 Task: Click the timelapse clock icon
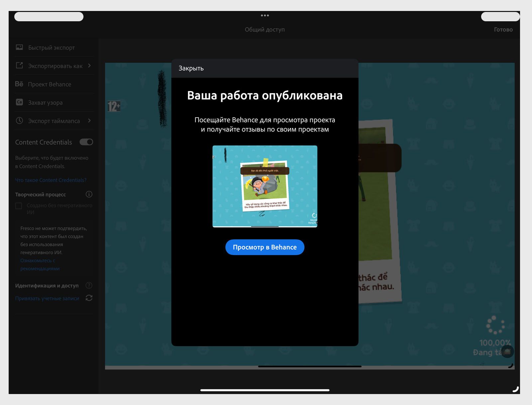[20, 121]
